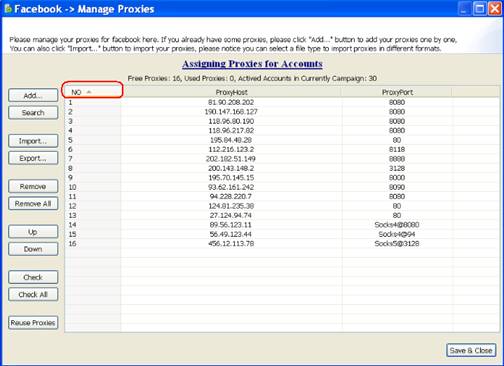Select proxy host 195.70.145.15
The width and height of the screenshot is (504, 366).
click(231, 178)
